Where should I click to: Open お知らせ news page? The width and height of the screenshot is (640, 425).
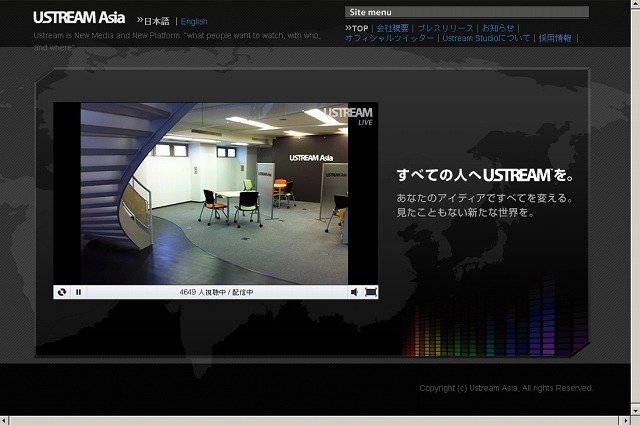(498, 28)
